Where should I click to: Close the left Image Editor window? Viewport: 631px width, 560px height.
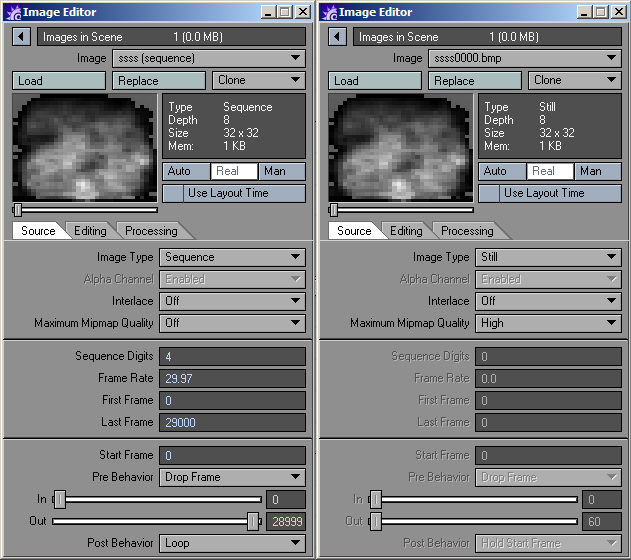click(303, 12)
